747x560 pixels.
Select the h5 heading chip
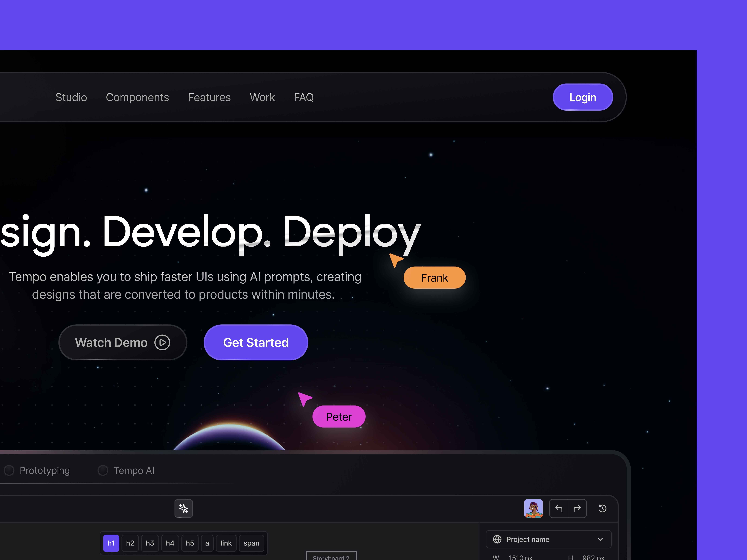pyautogui.click(x=190, y=543)
